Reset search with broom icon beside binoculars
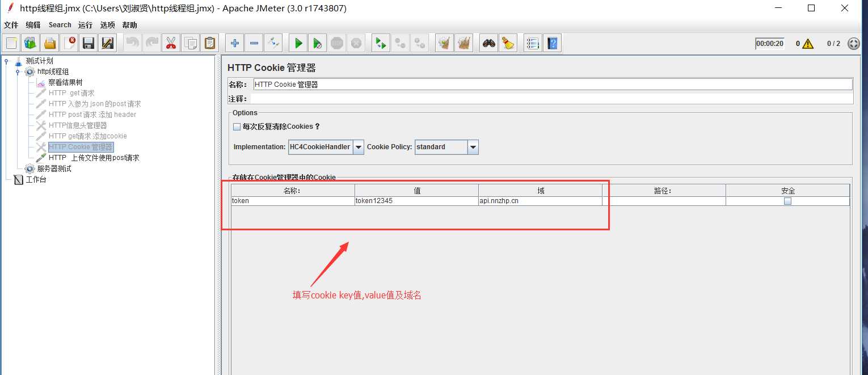 tap(508, 43)
